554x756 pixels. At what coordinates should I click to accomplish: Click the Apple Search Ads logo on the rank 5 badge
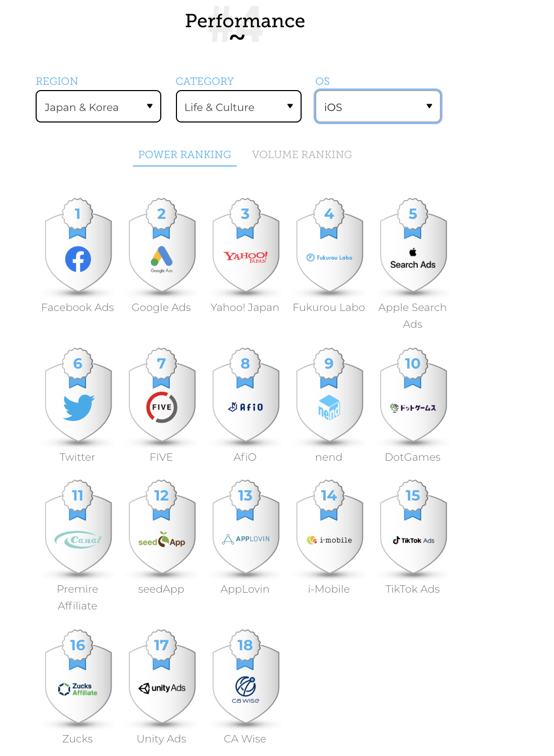(x=413, y=259)
